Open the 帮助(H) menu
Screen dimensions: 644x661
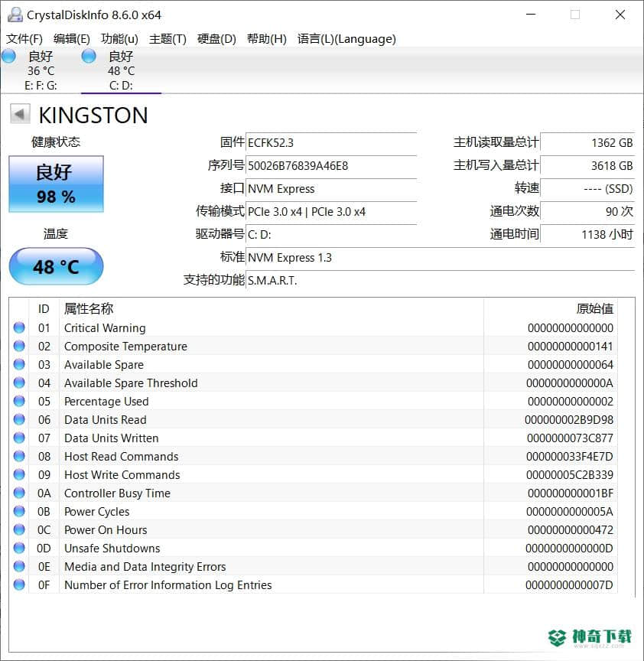click(266, 39)
